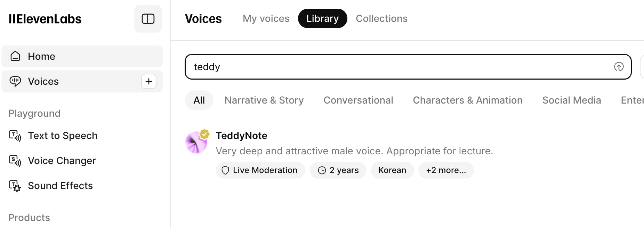Open the Collections tab
This screenshot has width=644, height=228.
381,18
